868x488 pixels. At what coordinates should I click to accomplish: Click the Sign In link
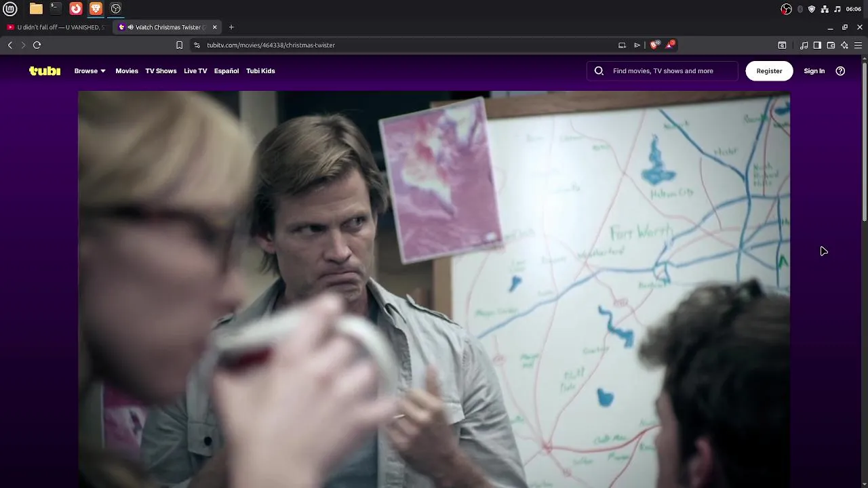click(x=814, y=70)
